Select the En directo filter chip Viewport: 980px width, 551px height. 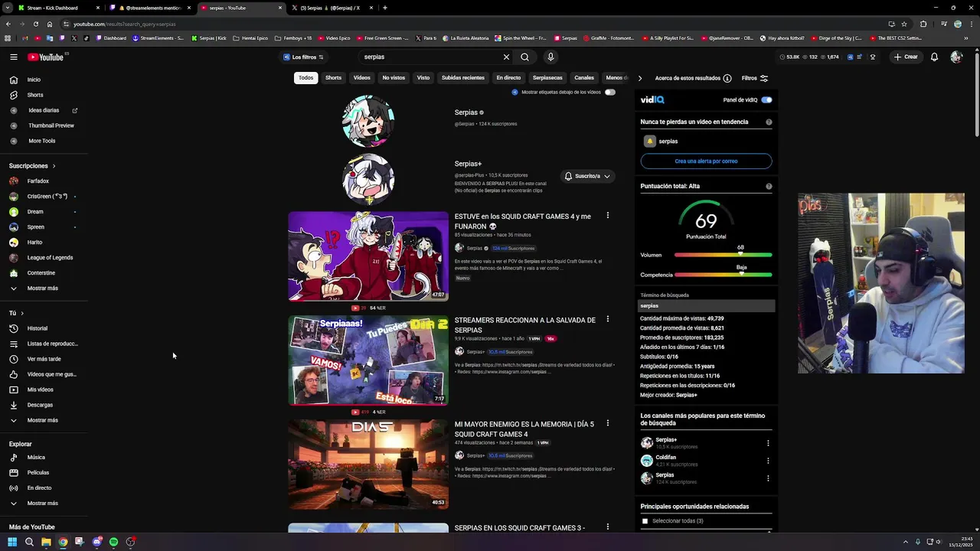coord(508,77)
